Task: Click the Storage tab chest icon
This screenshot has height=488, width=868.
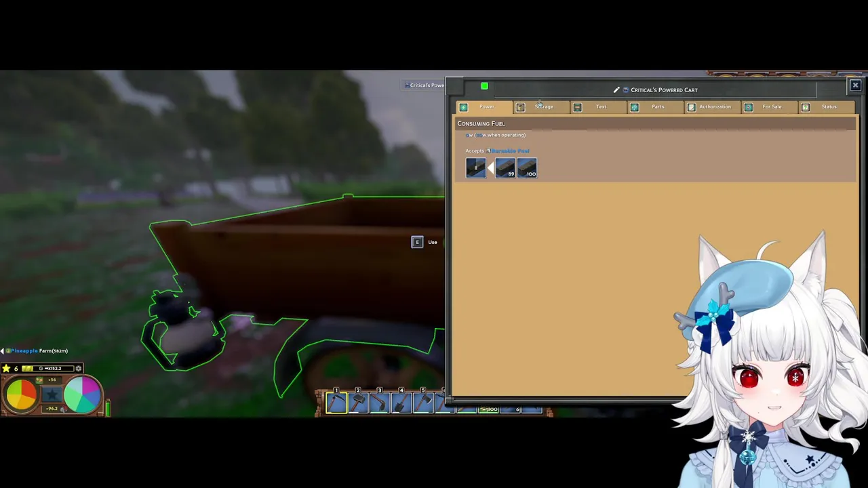Action: 520,107
